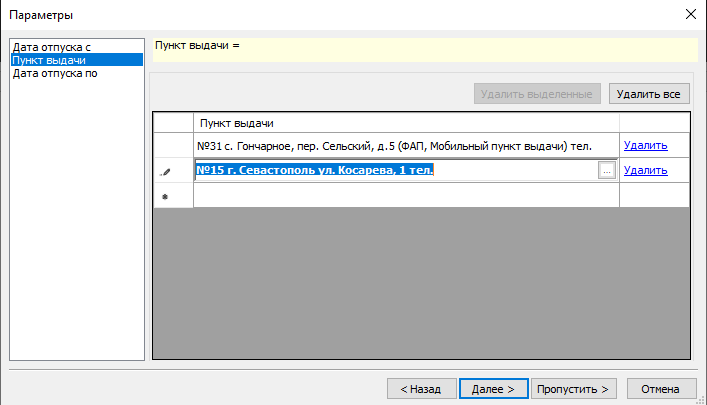Proceed with 'Далее >' button
Viewport: 707px width, 405px height.
493,389
